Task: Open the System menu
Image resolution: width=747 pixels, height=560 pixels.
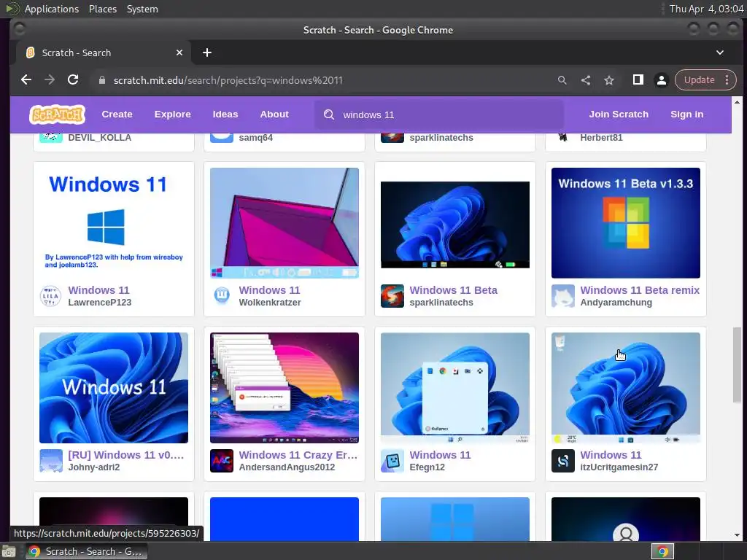Action: [142, 9]
